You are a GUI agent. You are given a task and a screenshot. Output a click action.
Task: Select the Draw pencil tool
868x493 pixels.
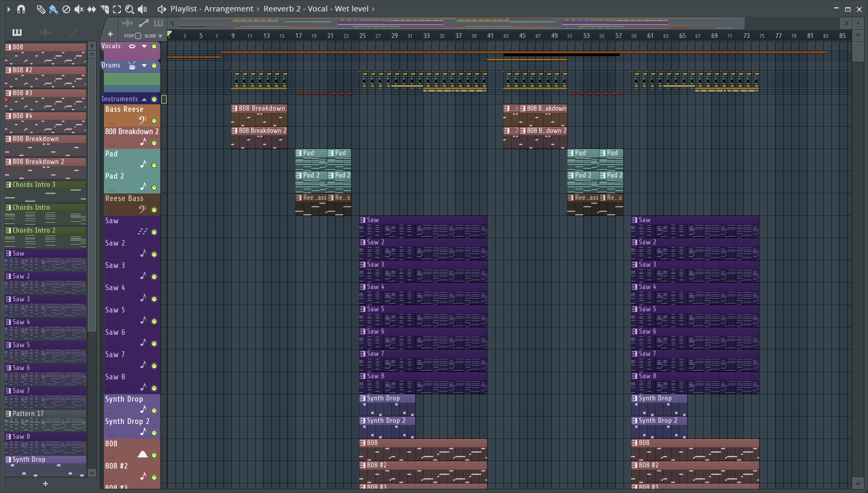click(41, 9)
